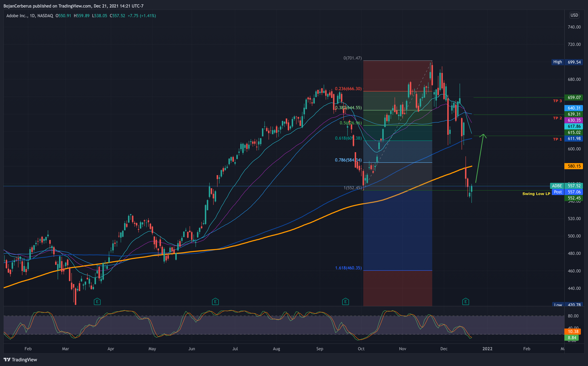The width and height of the screenshot is (588, 366).
Task: Click the December earnings E marker
Action: (x=466, y=302)
